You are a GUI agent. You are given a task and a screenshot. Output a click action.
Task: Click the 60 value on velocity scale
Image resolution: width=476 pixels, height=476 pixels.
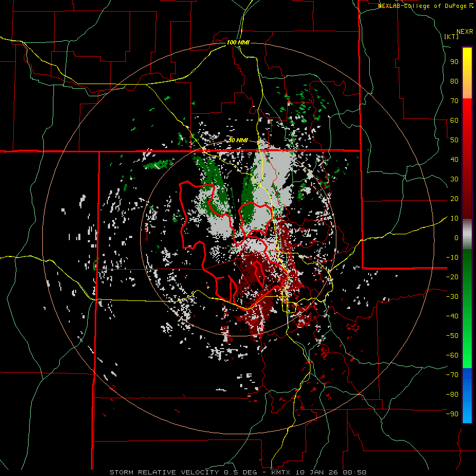(454, 121)
